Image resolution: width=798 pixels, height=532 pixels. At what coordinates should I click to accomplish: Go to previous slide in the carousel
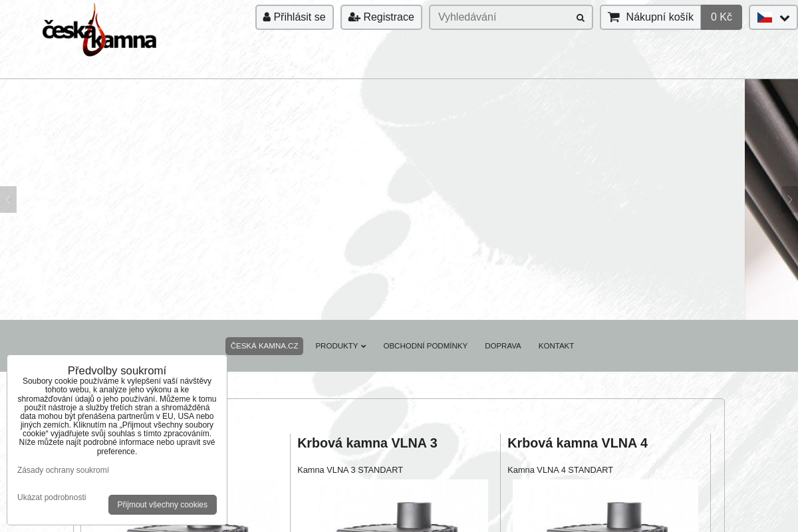point(8,199)
